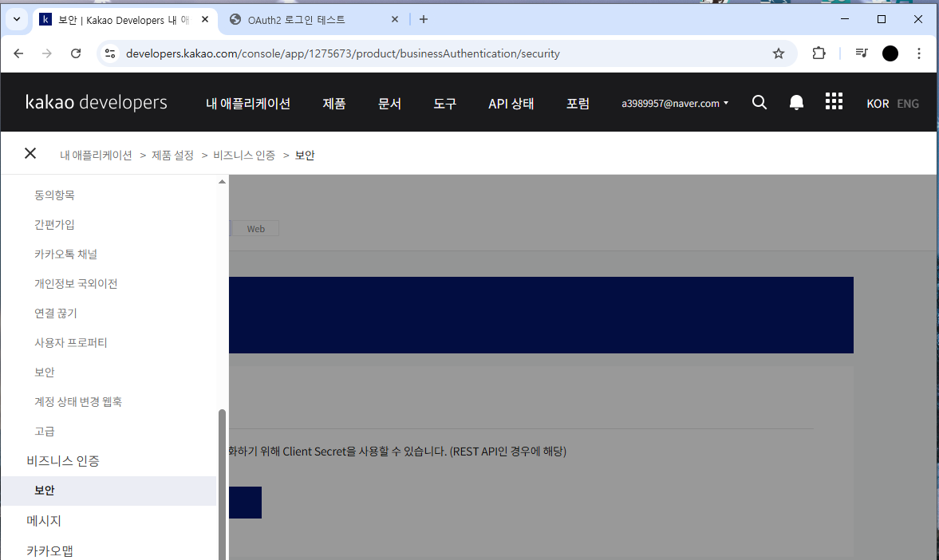Click 내 애플리케이션 breadcrumb
The height and width of the screenshot is (560, 939).
[96, 155]
